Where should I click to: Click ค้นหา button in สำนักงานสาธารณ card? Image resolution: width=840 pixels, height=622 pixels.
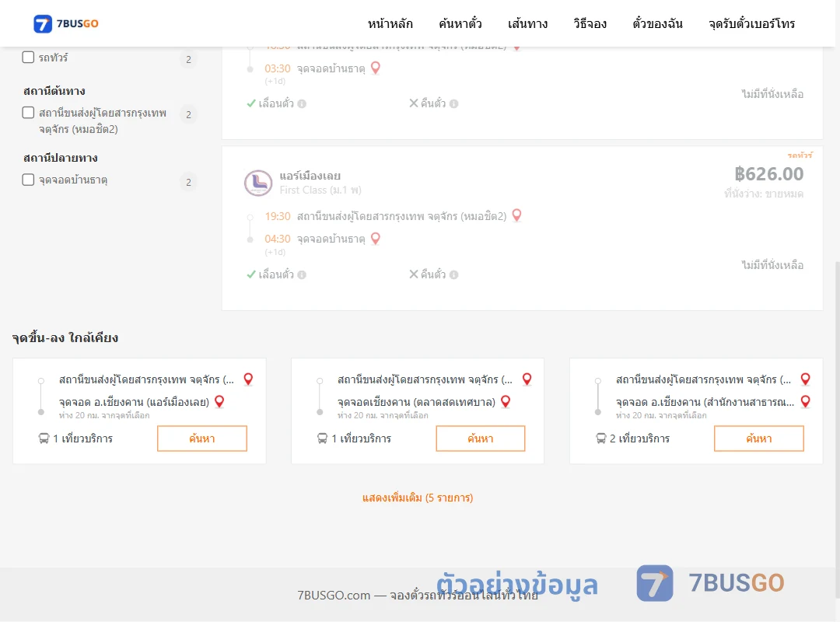click(x=758, y=439)
